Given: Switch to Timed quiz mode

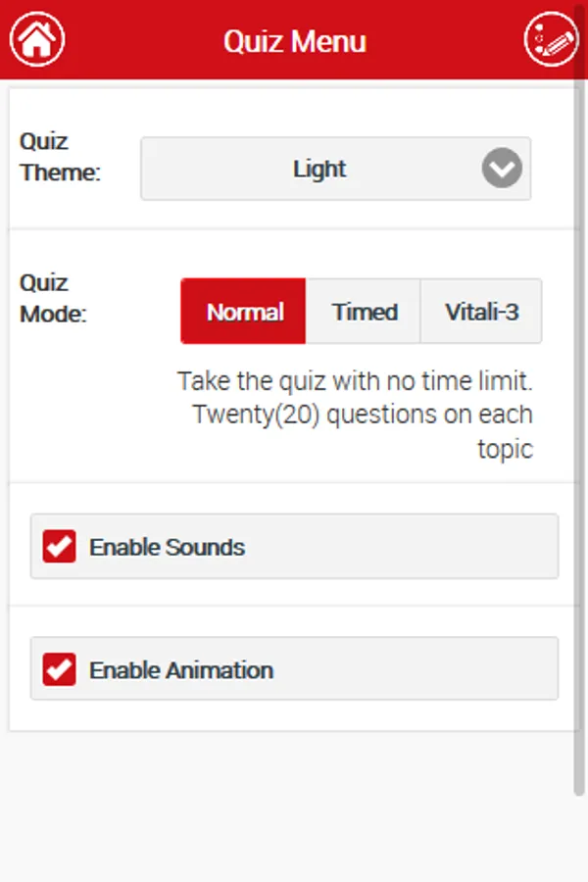Looking at the screenshot, I should pyautogui.click(x=365, y=312).
